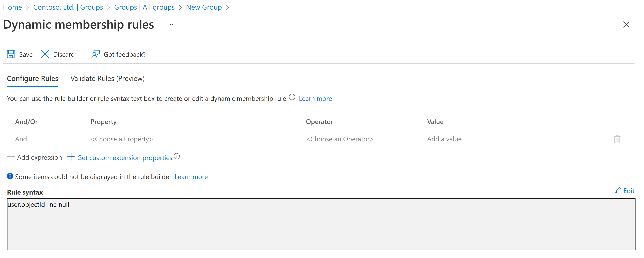
Task: Click the Rule syntax heading
Action: point(25,192)
